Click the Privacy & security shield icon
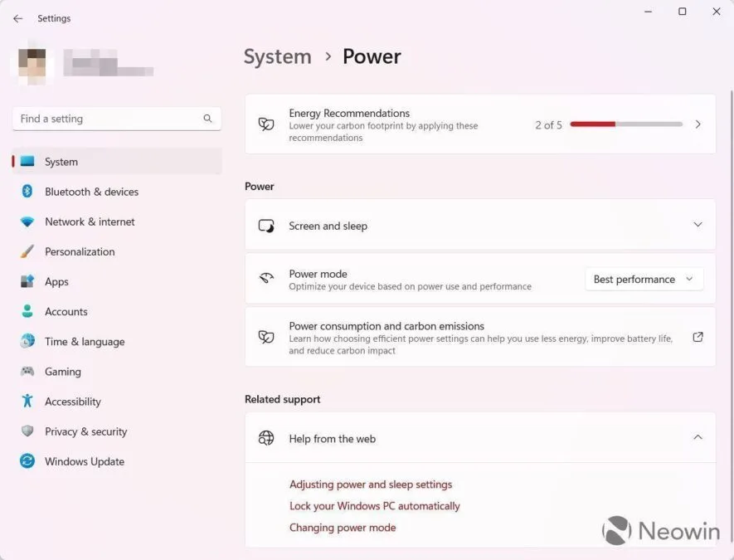This screenshot has width=734, height=560. click(x=27, y=431)
